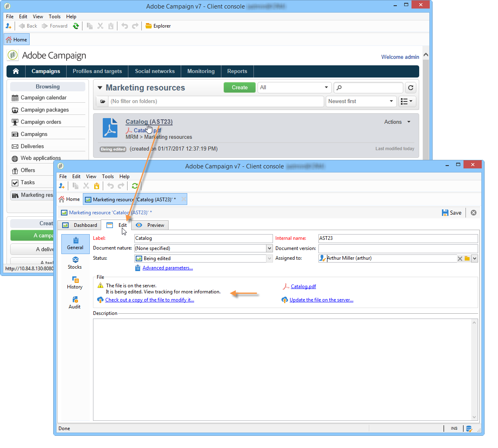Click Check out a copy of the file link
498x448 pixels.
[149, 300]
